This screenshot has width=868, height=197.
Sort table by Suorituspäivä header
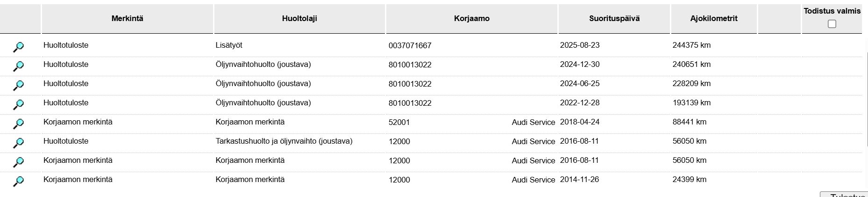point(614,19)
